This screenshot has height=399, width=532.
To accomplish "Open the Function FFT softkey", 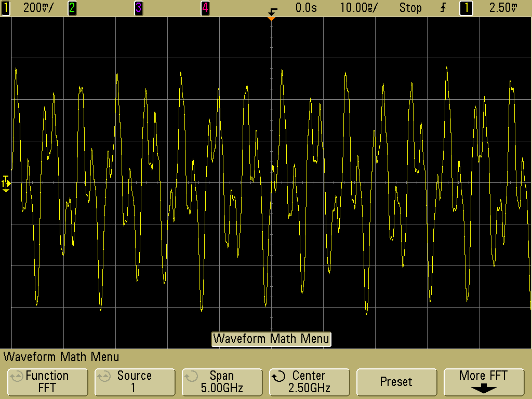I will point(47,381).
